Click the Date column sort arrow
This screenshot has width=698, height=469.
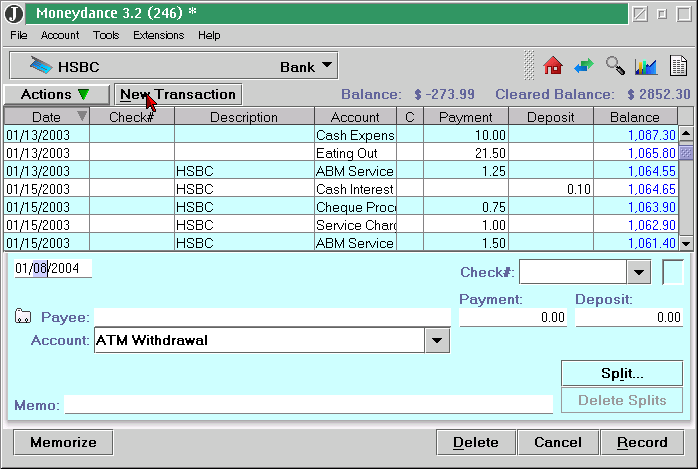click(81, 116)
